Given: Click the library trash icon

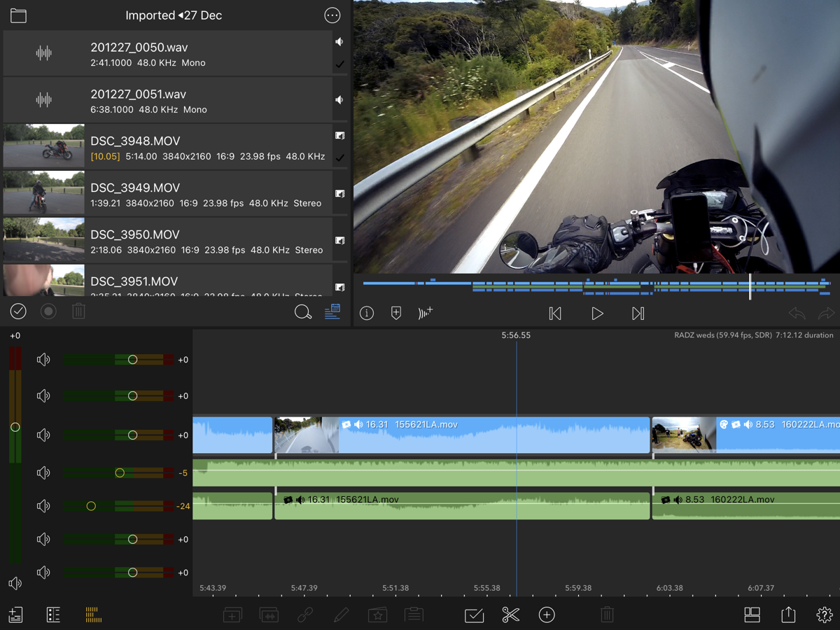Looking at the screenshot, I should (x=78, y=311).
